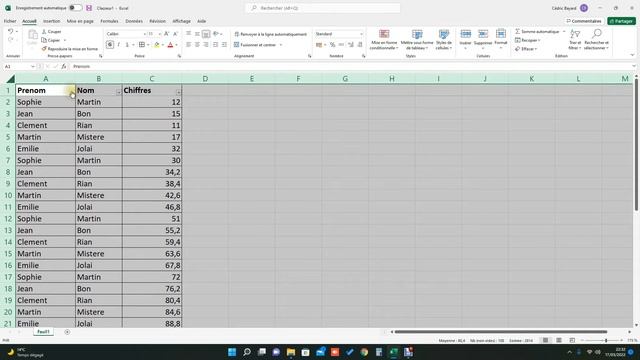Click the Partager button

coord(621,21)
